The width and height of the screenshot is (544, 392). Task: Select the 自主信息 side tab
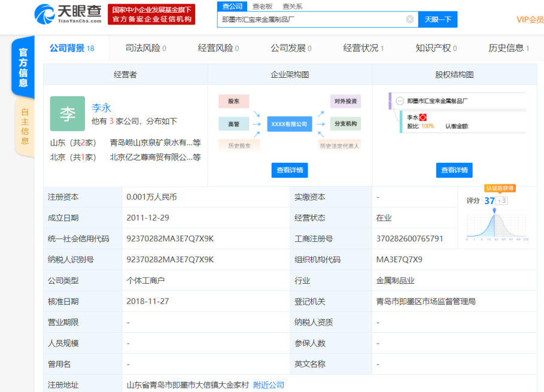click(x=25, y=127)
